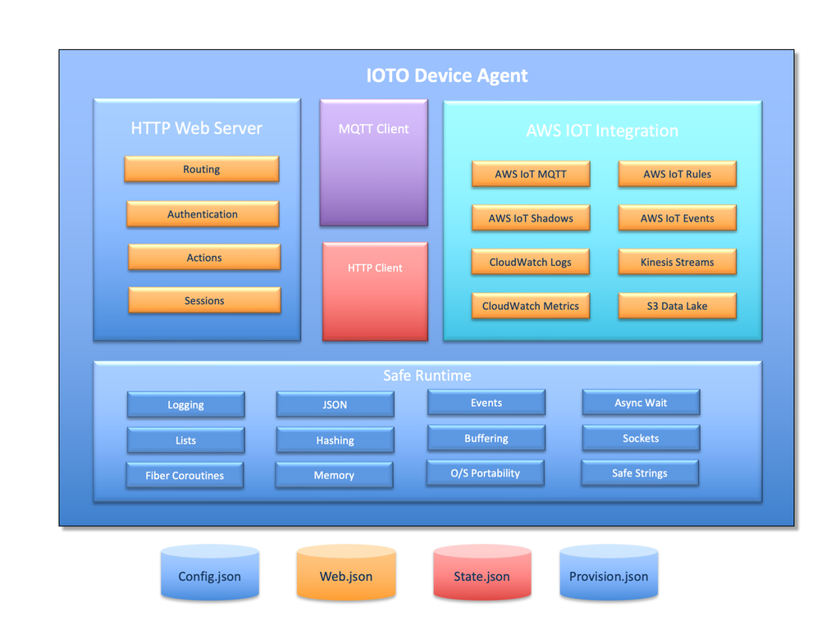Enable the O/S Portability feature

(x=485, y=472)
